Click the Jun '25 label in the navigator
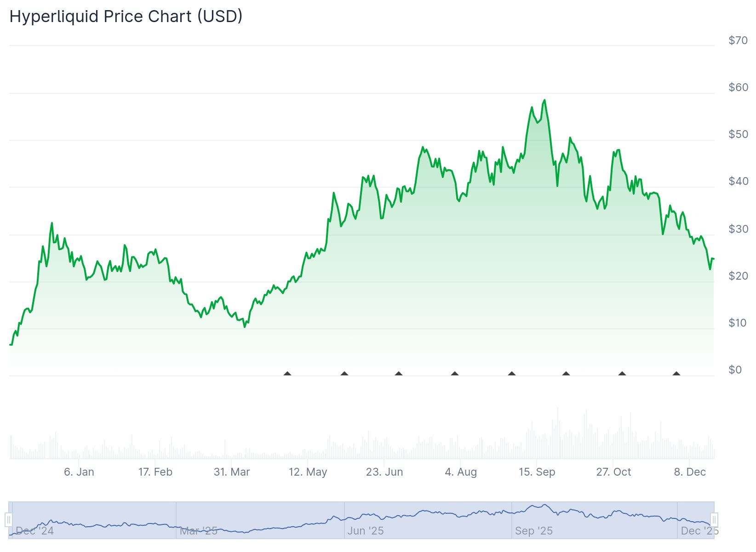Viewport: 756px width, 552px height. (365, 531)
